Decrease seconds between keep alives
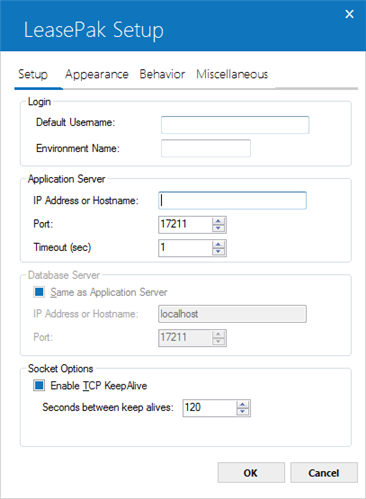Image resolution: width=366 pixels, height=499 pixels. [x=243, y=412]
